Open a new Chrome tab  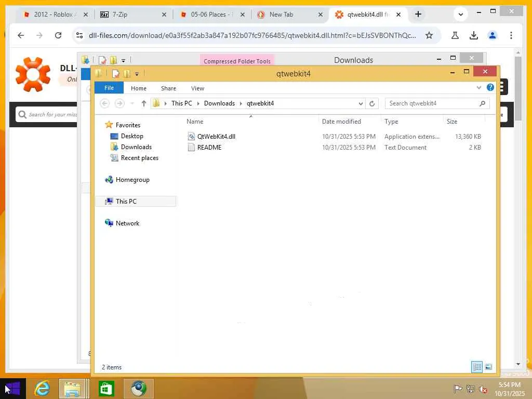click(418, 14)
